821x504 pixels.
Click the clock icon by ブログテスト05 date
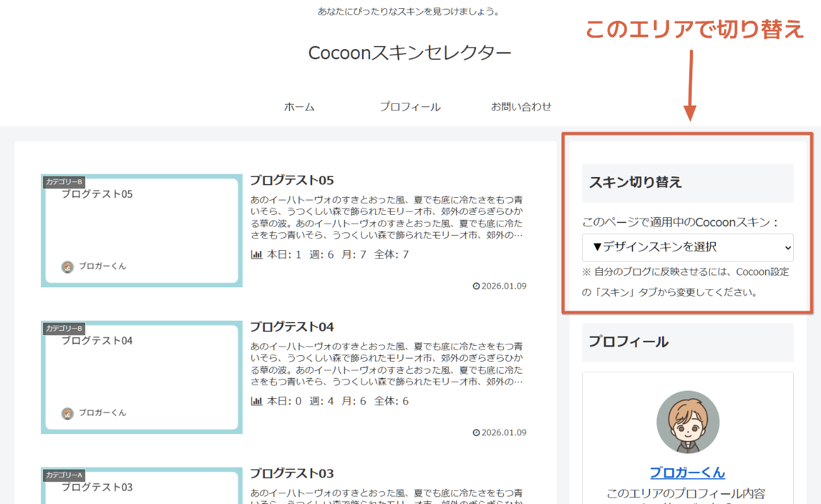476,286
